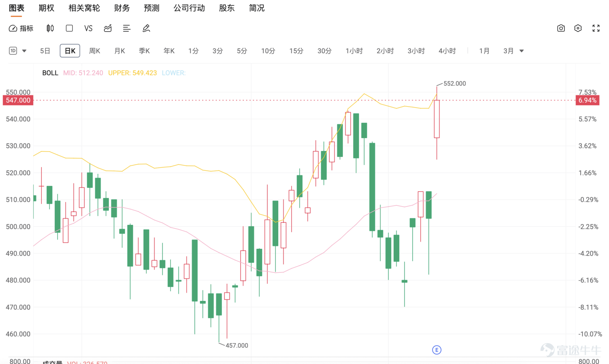Expand the 3月 range dropdown arrow
Viewport: 609px width, 364px height.
tap(521, 51)
